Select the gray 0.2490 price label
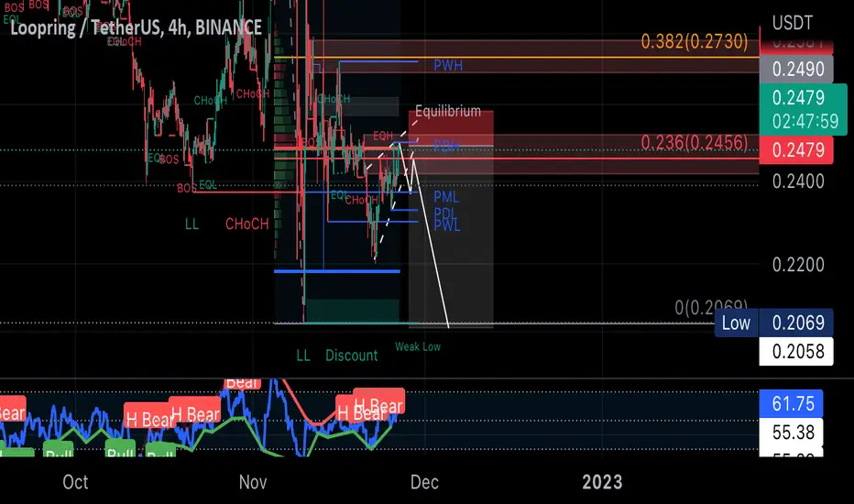Image resolution: width=854 pixels, height=504 pixels. [x=796, y=70]
